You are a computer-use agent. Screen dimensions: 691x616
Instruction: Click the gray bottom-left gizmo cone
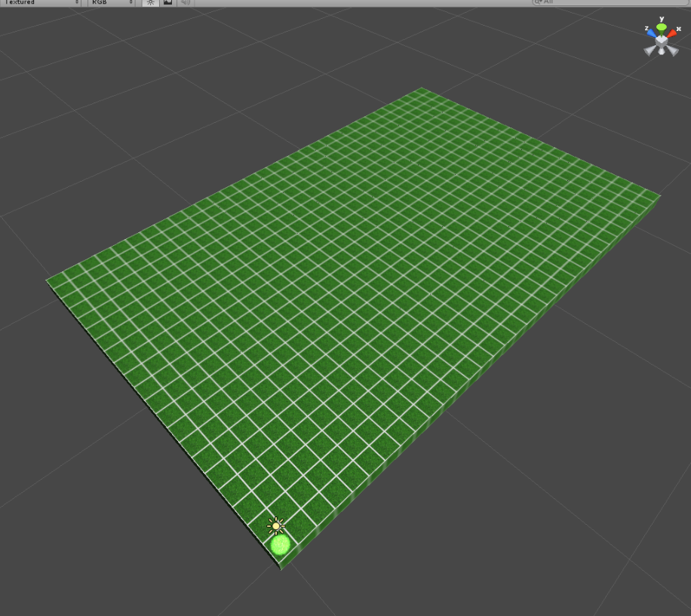650,51
